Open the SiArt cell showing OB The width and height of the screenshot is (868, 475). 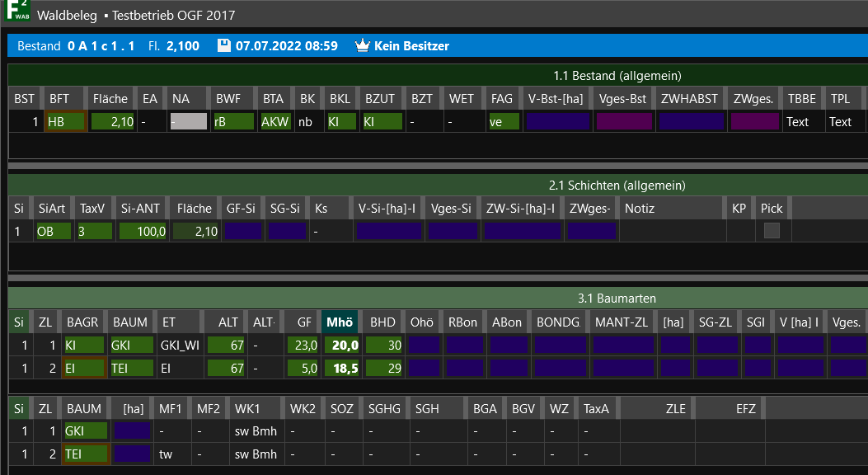pos(53,232)
